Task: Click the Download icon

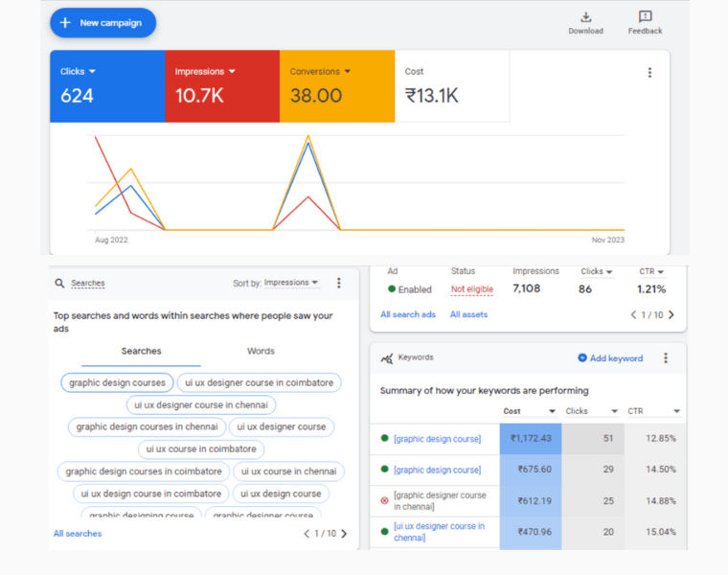Action: [x=585, y=17]
